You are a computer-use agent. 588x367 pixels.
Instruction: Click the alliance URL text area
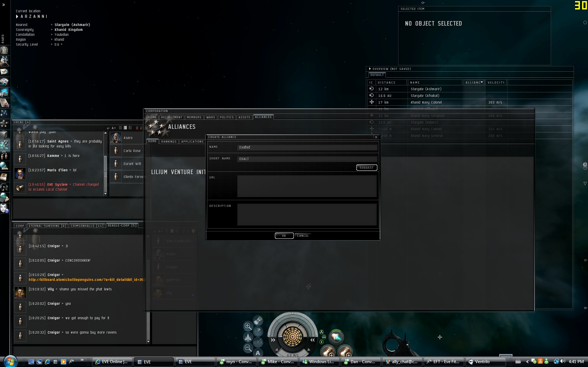(307, 186)
